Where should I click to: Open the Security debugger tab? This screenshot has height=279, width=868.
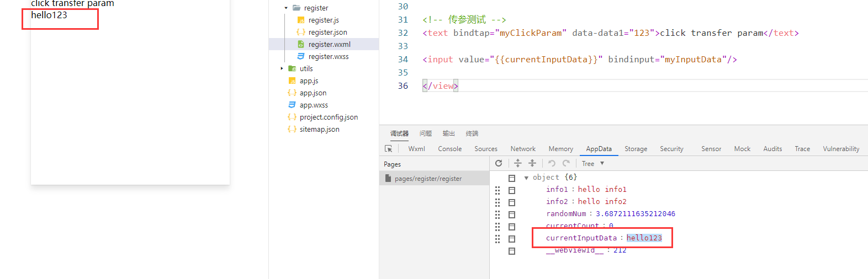click(x=672, y=149)
